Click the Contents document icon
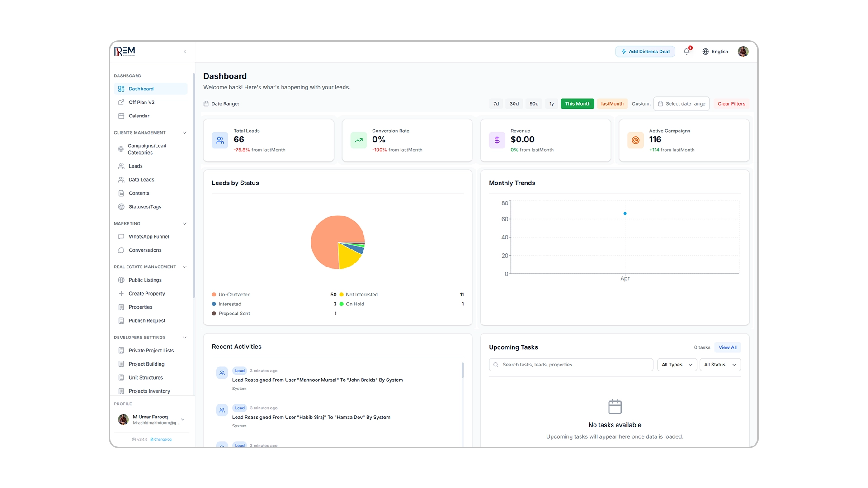 tap(121, 193)
